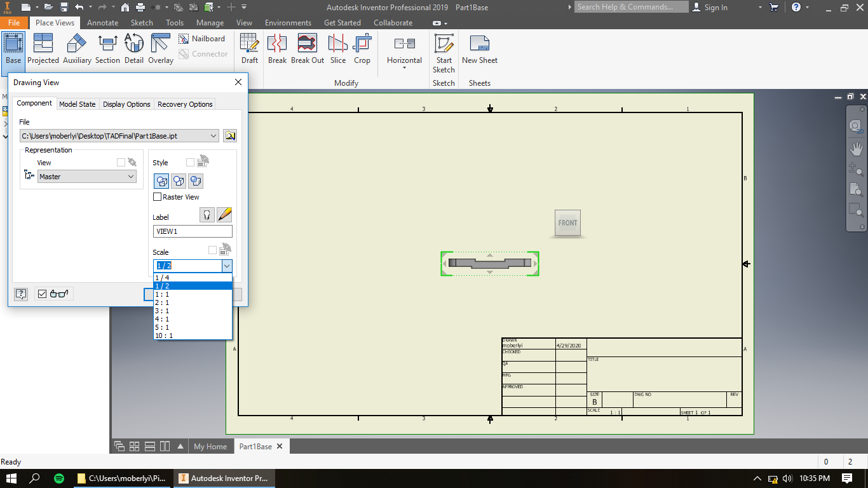Open the Recovery Options dialog tab
Viewport: 868px width, 488px height.
click(x=185, y=104)
